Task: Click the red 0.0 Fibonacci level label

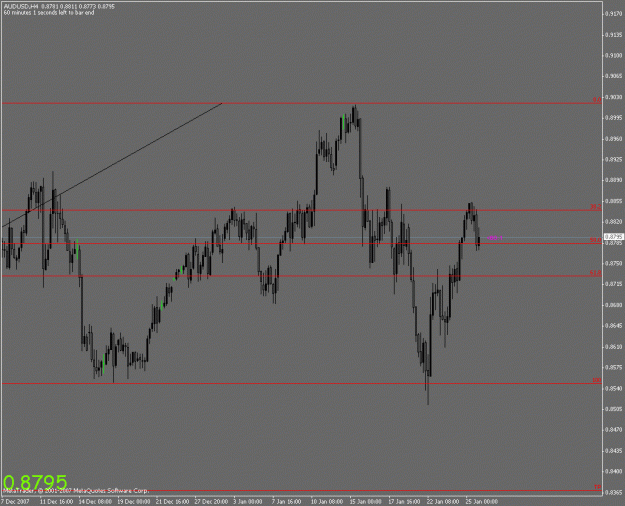Action: click(x=597, y=100)
